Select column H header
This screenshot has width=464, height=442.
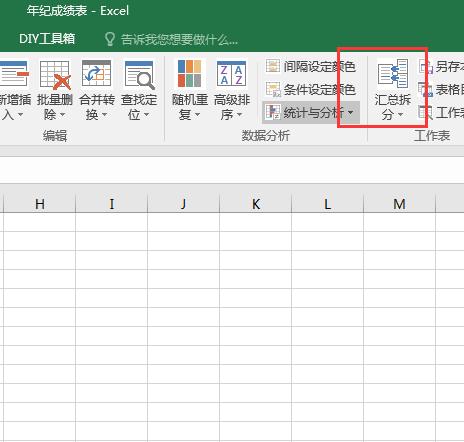point(39,203)
